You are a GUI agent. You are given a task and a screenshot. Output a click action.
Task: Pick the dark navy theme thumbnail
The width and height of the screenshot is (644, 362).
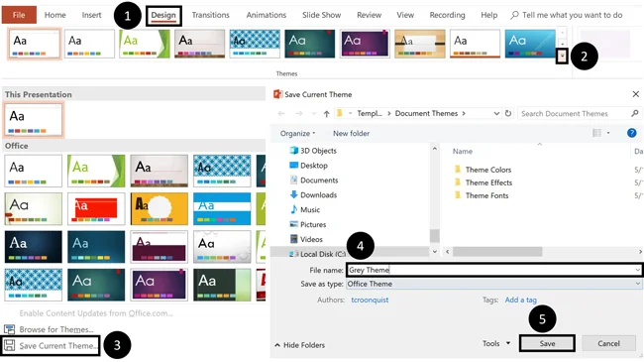tap(34, 246)
